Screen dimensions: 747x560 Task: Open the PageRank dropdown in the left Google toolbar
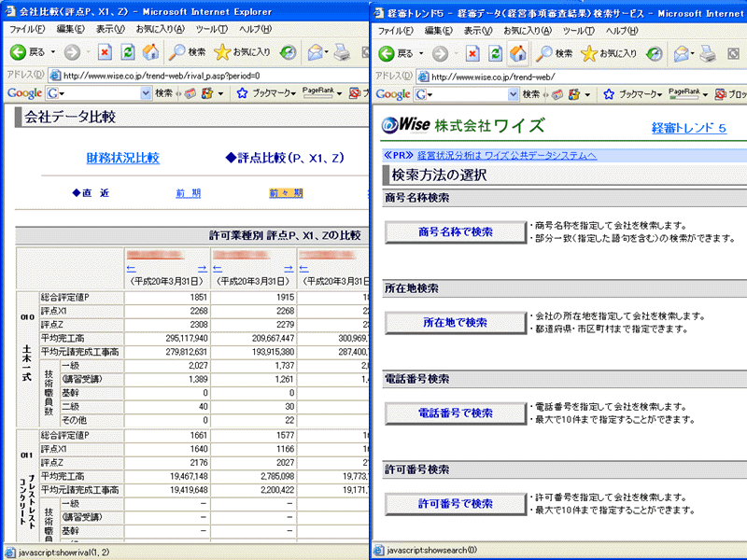click(319, 93)
